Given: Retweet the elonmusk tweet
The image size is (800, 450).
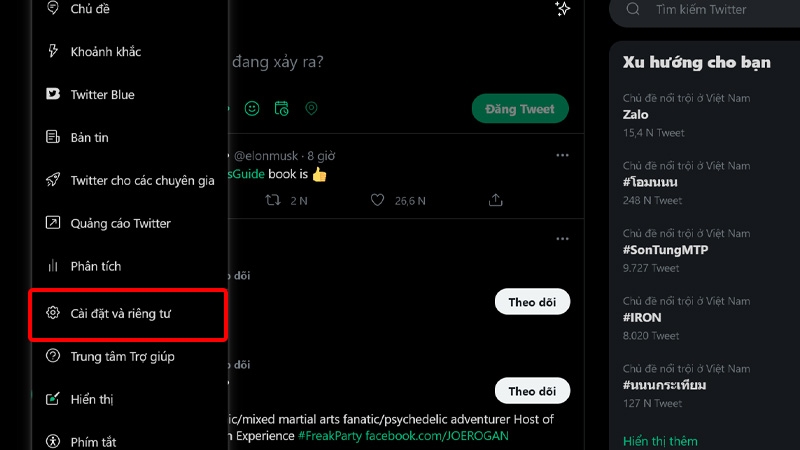Looking at the screenshot, I should 272,201.
